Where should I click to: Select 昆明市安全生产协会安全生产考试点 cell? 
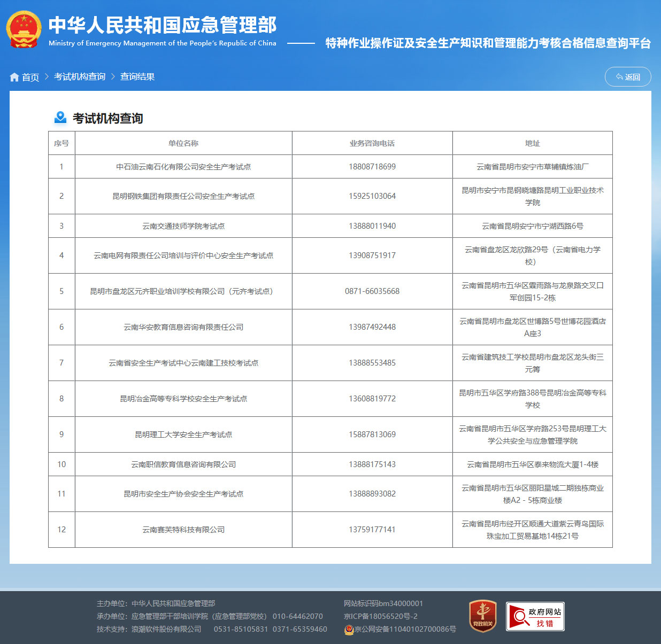click(183, 494)
